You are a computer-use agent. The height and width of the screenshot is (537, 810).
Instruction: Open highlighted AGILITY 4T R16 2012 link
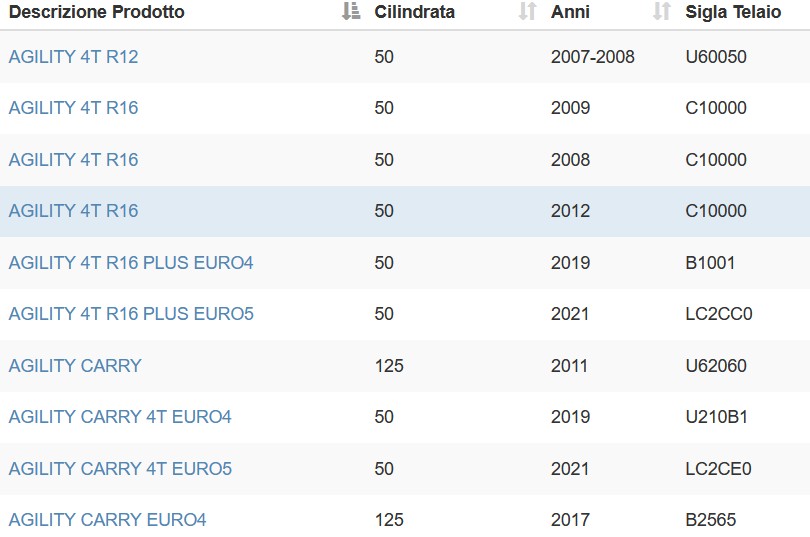point(73,211)
